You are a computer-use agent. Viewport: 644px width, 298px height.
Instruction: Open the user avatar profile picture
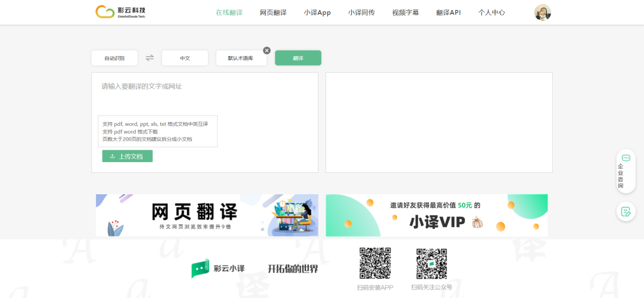click(543, 13)
